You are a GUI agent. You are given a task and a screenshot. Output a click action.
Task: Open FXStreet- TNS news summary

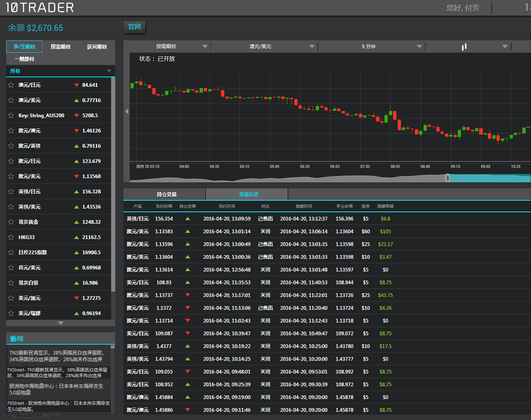coord(57,373)
